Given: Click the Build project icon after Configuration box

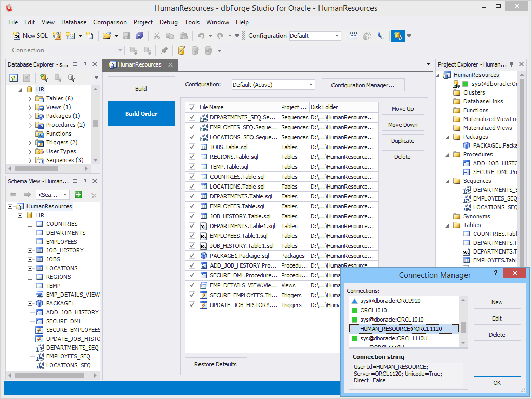Looking at the screenshot, I should click(353, 36).
